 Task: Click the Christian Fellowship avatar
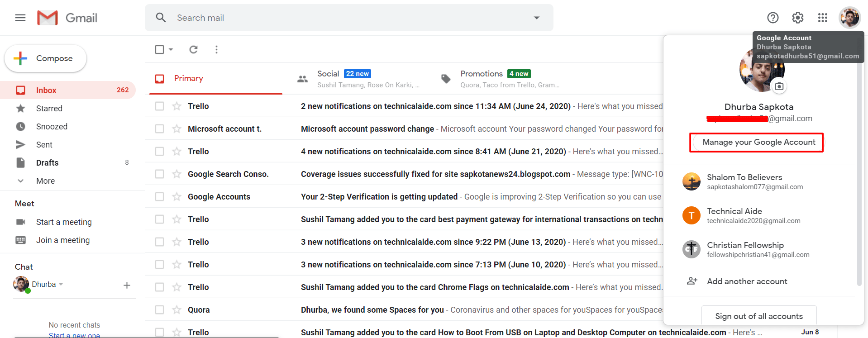(691, 249)
